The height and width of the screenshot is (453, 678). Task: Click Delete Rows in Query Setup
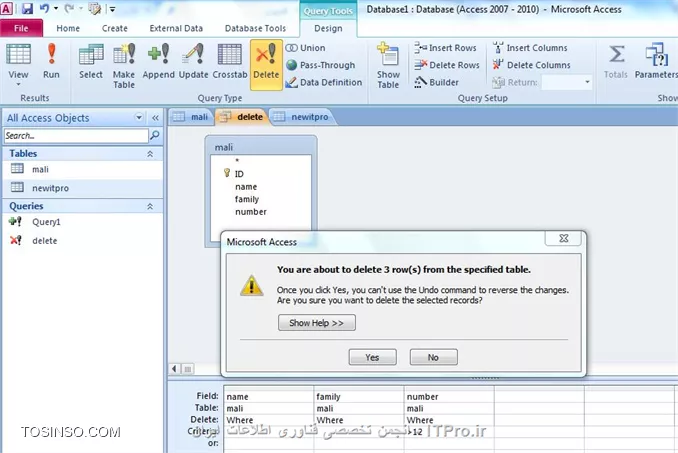click(x=447, y=65)
